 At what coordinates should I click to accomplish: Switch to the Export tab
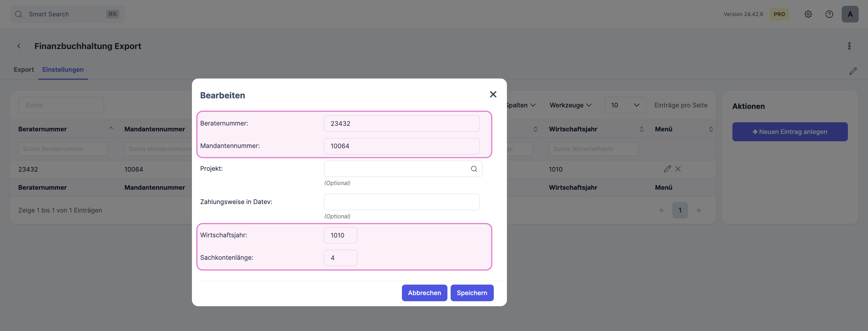pos(24,69)
